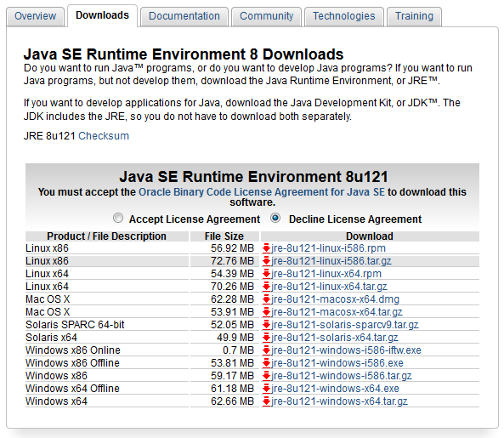
Task: Click download arrow icon for jre-8u121-windows-i586.exe
Action: (x=266, y=363)
